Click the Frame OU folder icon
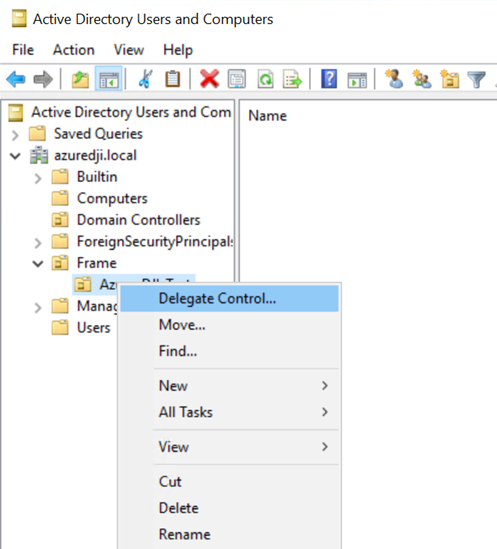497x549 pixels. coord(60,263)
